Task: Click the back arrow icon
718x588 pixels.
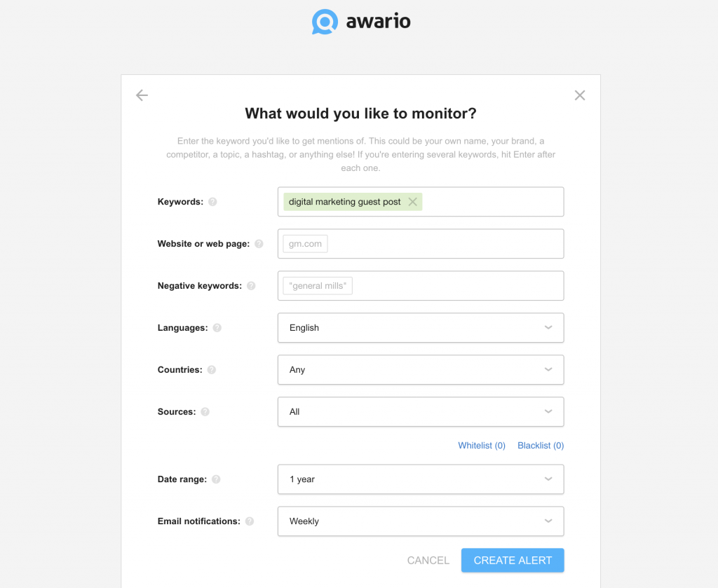Action: (x=142, y=95)
